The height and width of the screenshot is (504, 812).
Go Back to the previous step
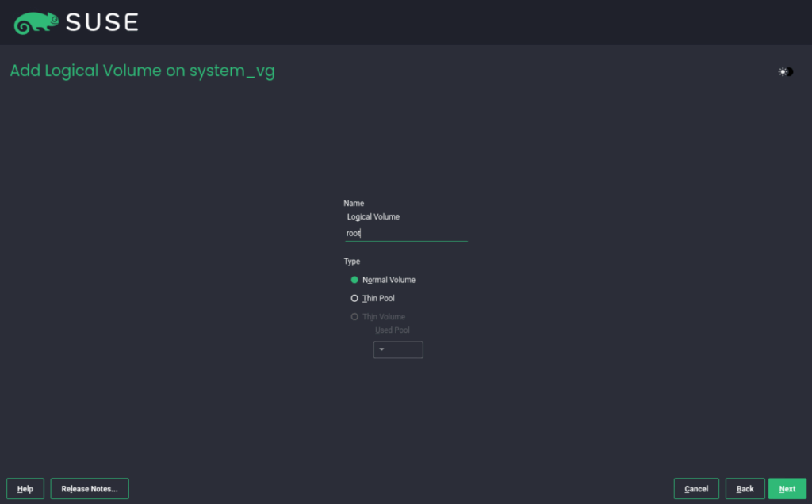click(745, 488)
